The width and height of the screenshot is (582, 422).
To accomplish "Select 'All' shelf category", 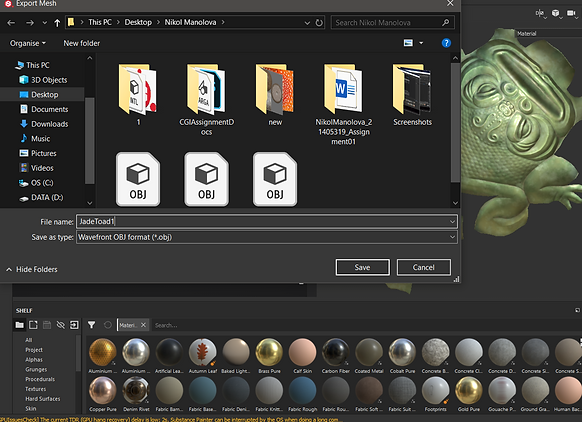I will tap(29, 340).
